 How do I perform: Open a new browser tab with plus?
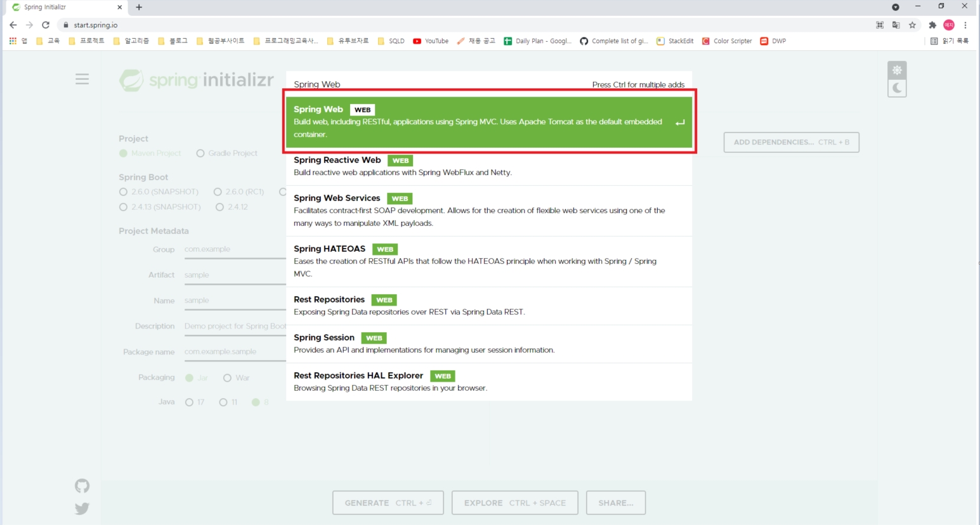coord(139,7)
